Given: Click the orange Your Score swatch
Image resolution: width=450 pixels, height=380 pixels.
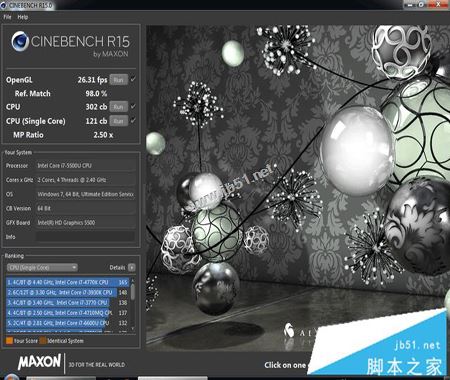Looking at the screenshot, I should (x=9, y=341).
